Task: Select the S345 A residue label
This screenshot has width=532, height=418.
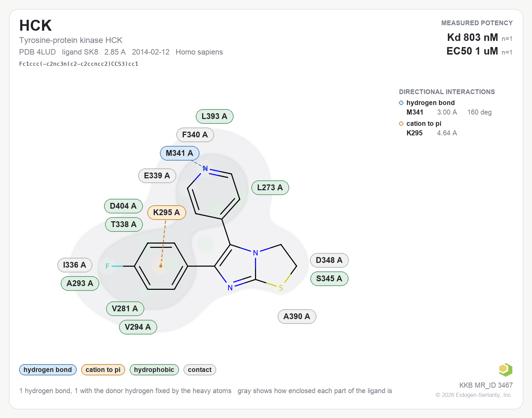Action: (329, 279)
